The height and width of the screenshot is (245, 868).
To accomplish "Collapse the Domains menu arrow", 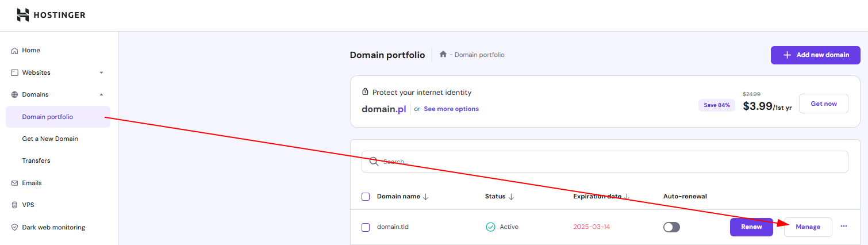I will pos(101,95).
